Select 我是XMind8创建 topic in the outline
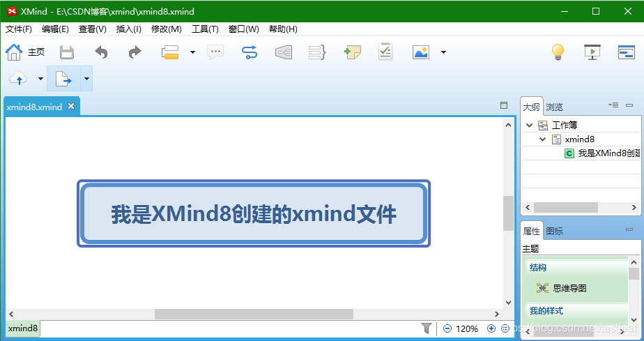This screenshot has width=644, height=341. pos(609,153)
